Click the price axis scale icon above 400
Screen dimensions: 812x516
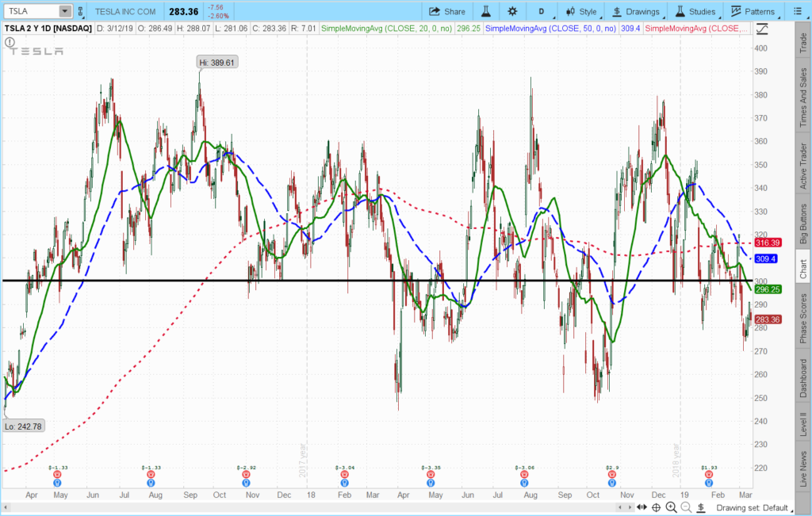tap(762, 28)
